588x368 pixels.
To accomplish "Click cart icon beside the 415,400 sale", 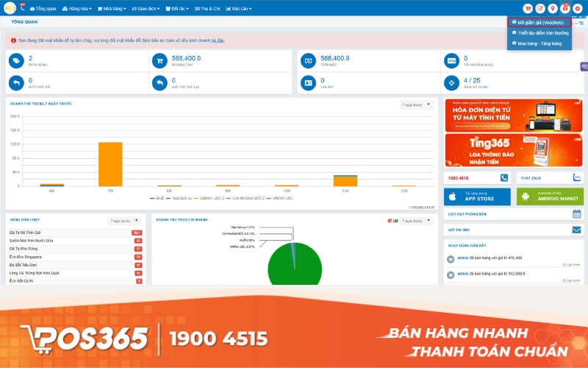I will [x=451, y=259].
